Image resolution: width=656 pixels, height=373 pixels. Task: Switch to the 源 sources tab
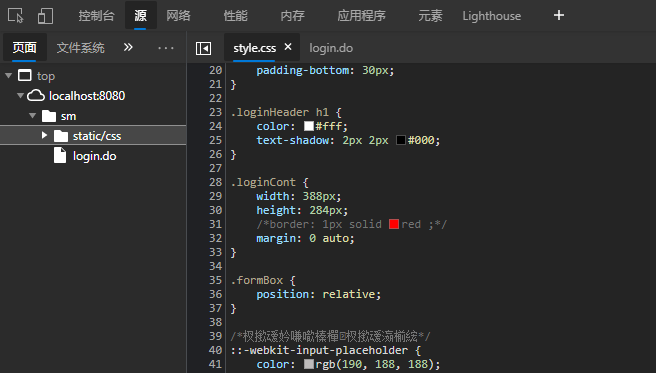pyautogui.click(x=141, y=16)
